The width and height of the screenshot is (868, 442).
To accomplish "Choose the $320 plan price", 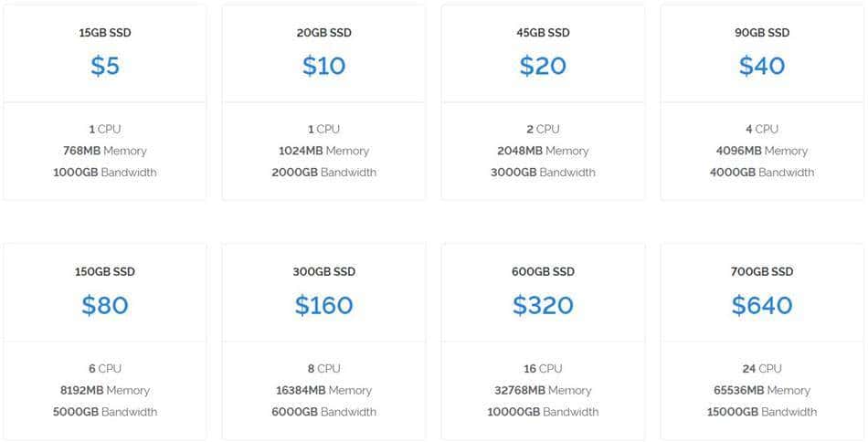I will (543, 305).
